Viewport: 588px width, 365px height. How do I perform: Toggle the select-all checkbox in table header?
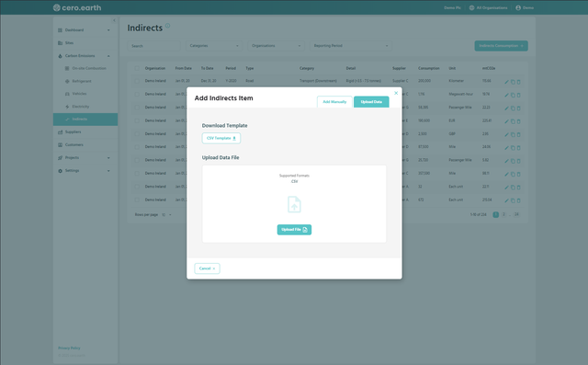point(137,68)
